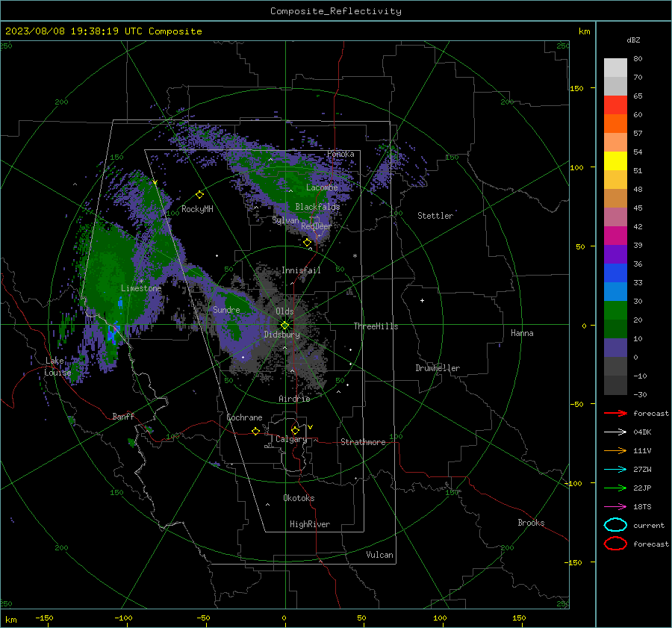
Task: Click the Lake Louise label
Action: [x=57, y=367]
